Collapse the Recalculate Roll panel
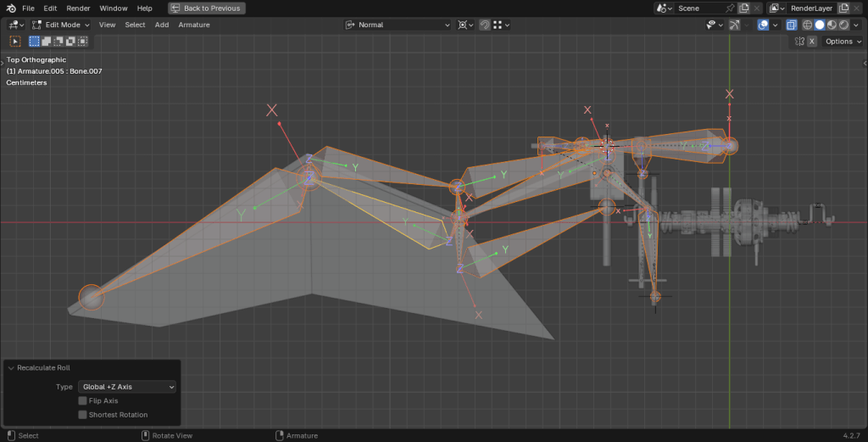This screenshot has width=868, height=442. click(x=10, y=368)
